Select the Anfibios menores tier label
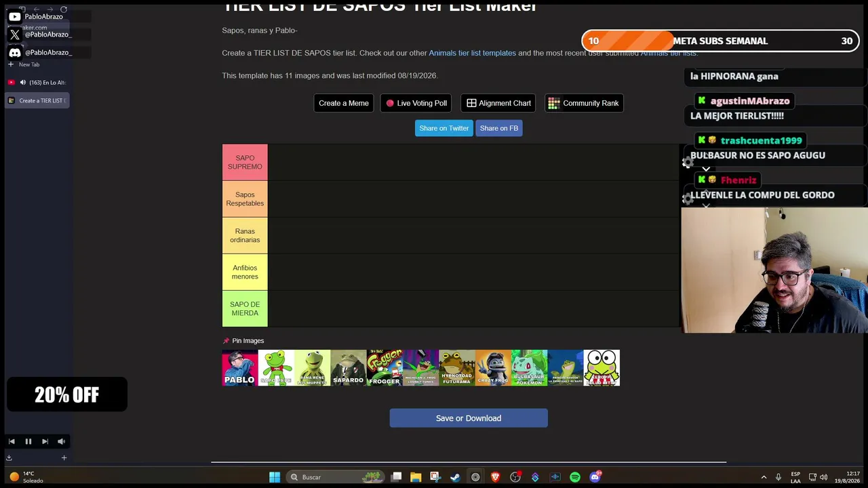 click(245, 272)
